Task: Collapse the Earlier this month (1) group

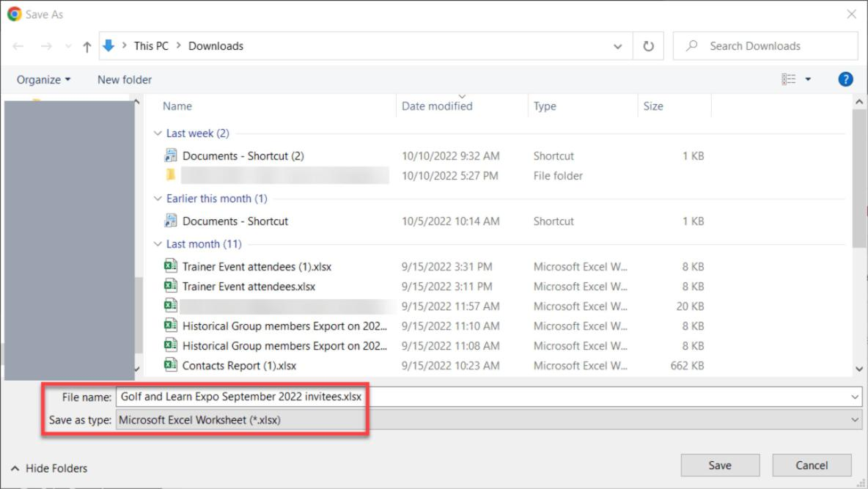Action: tap(158, 199)
